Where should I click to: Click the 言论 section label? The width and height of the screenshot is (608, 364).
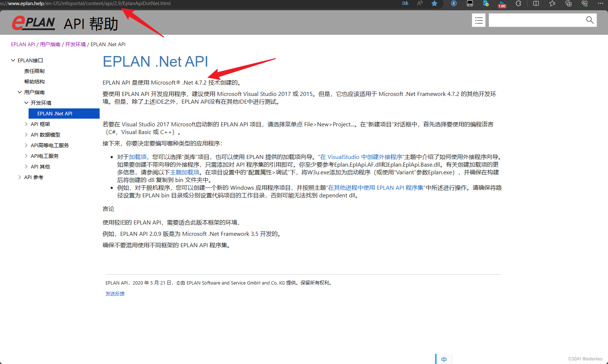(x=108, y=209)
